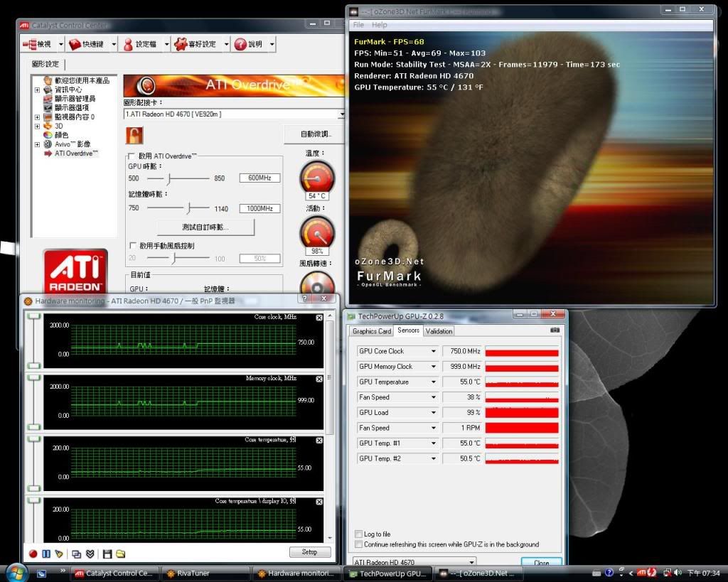728x582 pixels.
Task: Click the Hardware monitoring help question mark button
Action: pyautogui.click(x=304, y=298)
